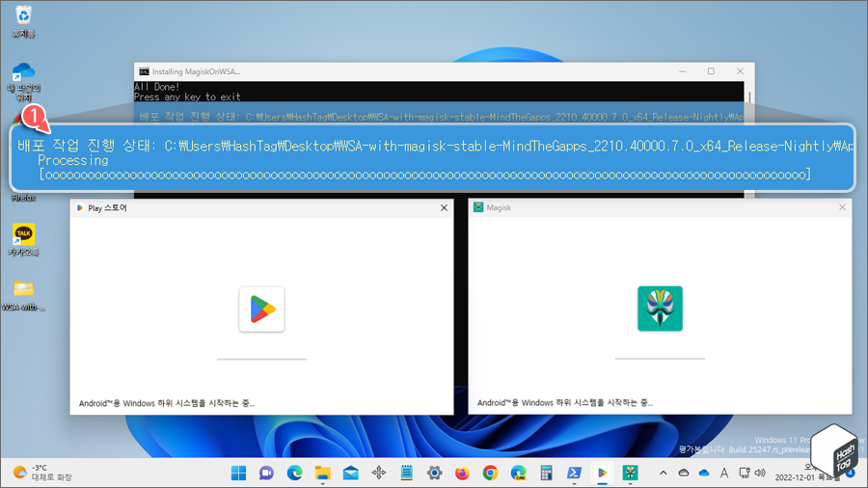Switch to Play Store on the taskbar
The image size is (868, 488).
(602, 474)
